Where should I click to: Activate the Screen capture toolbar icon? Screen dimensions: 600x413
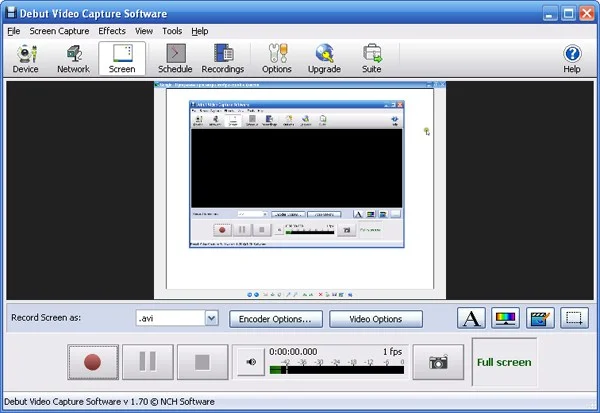(122, 59)
